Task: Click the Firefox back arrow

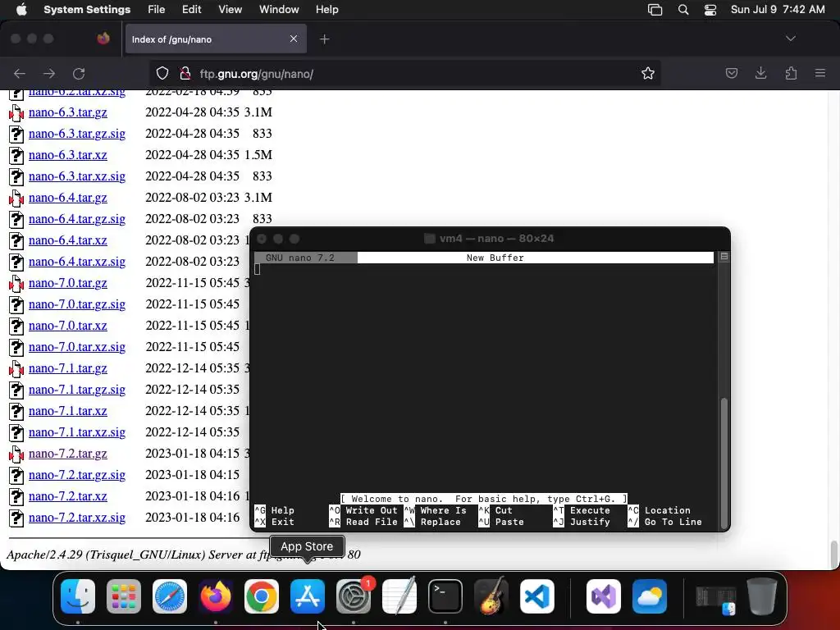Action: pos(20,74)
